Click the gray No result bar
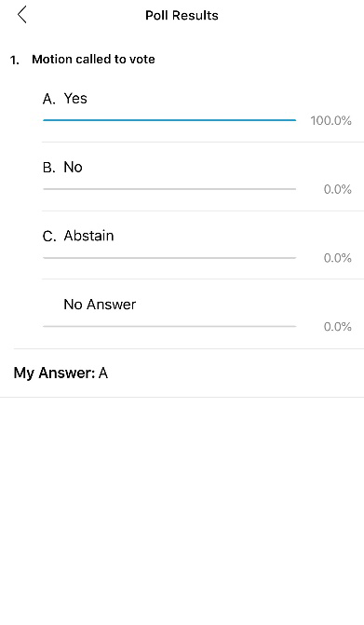364x625 pixels. (x=169, y=188)
